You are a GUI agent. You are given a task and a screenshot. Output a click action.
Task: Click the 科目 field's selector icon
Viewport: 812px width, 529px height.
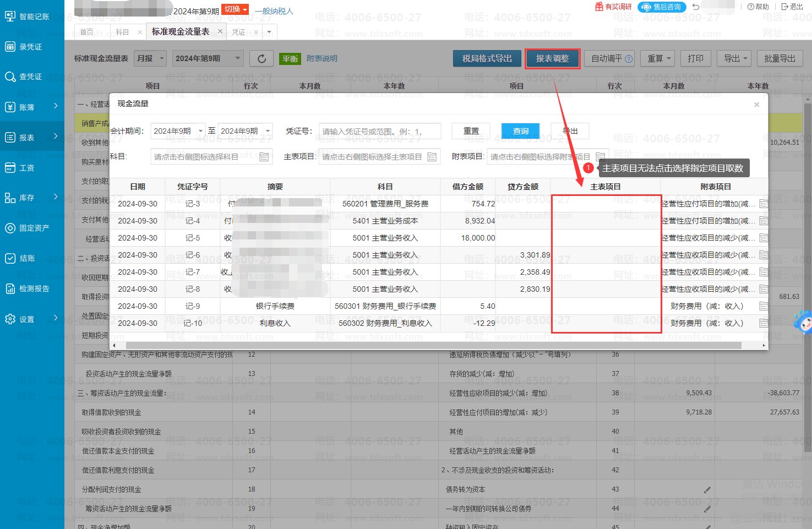pyautogui.click(x=264, y=157)
